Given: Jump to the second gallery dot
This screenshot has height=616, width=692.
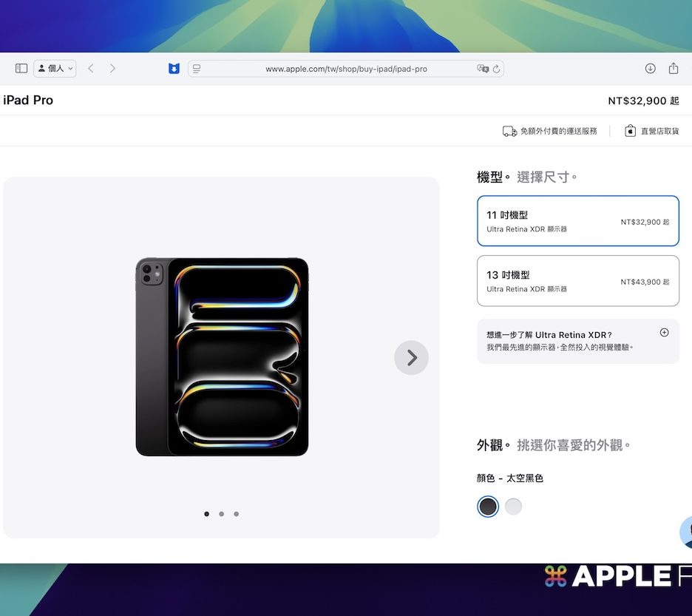Looking at the screenshot, I should (x=221, y=514).
